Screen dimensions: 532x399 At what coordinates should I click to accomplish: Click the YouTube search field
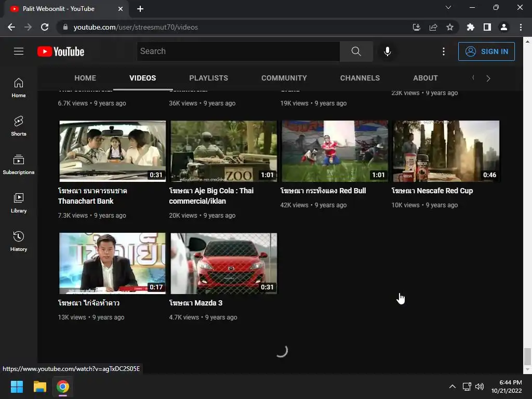tap(238, 51)
